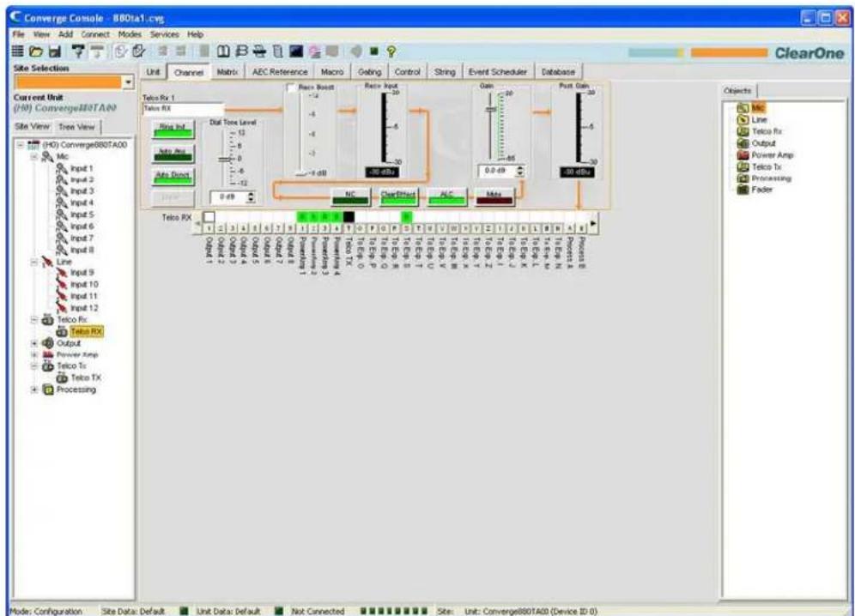The height and width of the screenshot is (616, 855).
Task: Expand the Output tree node
Action: (33, 343)
